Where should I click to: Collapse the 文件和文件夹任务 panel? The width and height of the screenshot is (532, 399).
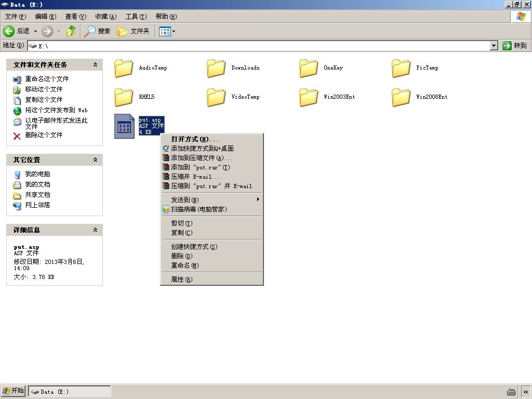pyautogui.click(x=96, y=64)
